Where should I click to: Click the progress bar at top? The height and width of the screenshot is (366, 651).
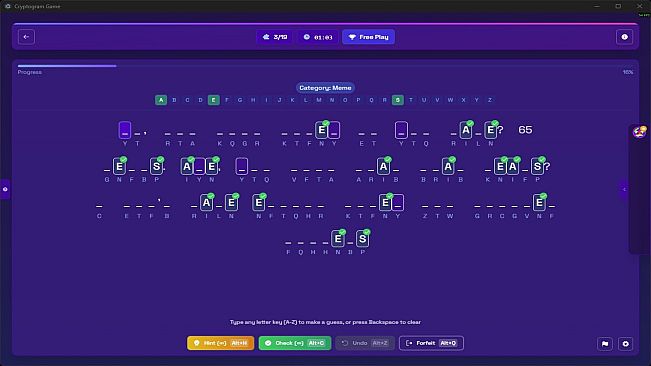pos(325,66)
